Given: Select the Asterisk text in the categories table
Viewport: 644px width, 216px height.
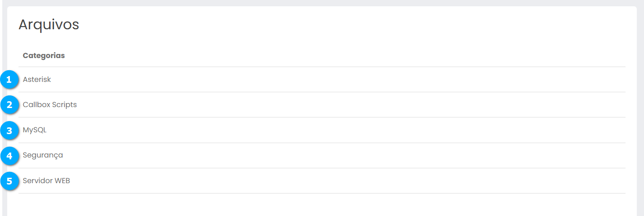Looking at the screenshot, I should tap(37, 80).
